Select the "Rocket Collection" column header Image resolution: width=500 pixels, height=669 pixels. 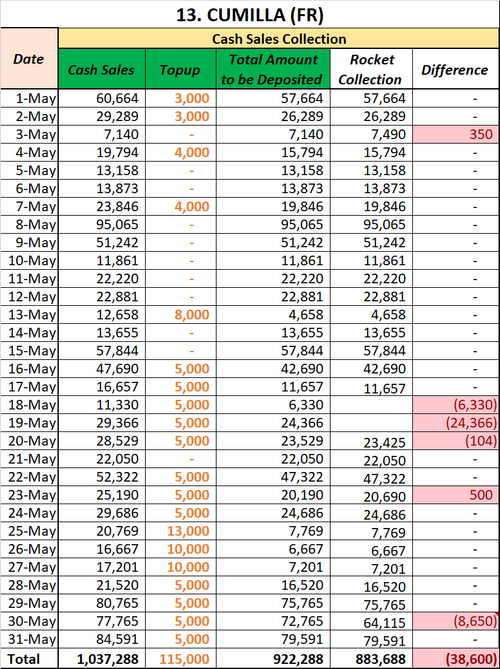pos(371,69)
